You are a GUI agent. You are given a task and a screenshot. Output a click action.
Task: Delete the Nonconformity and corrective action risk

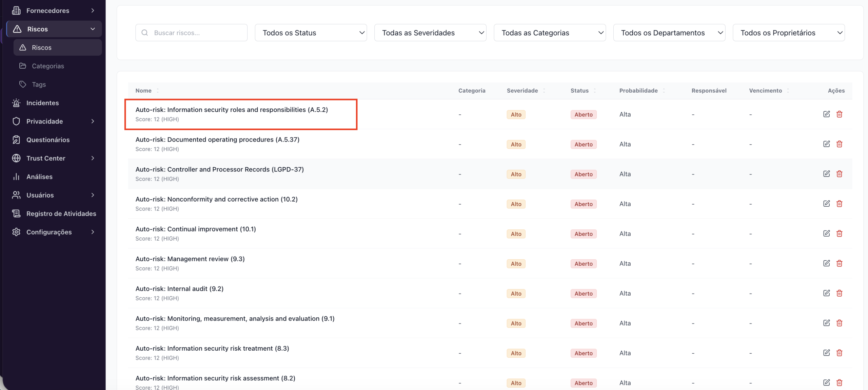pos(839,204)
